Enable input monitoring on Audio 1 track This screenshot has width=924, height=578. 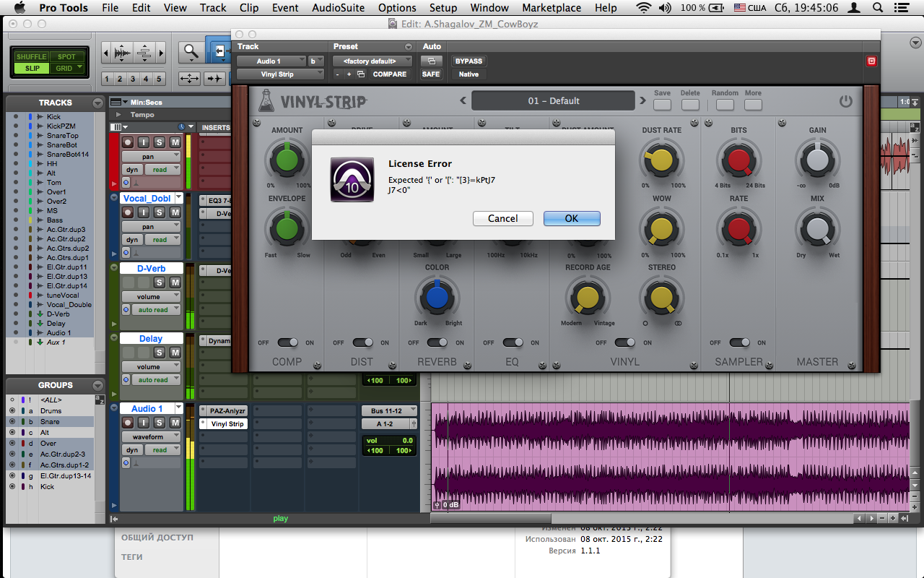click(144, 423)
